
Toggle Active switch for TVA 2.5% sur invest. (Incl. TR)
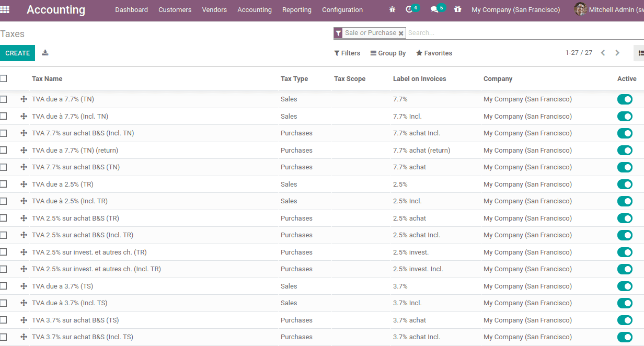[625, 269]
